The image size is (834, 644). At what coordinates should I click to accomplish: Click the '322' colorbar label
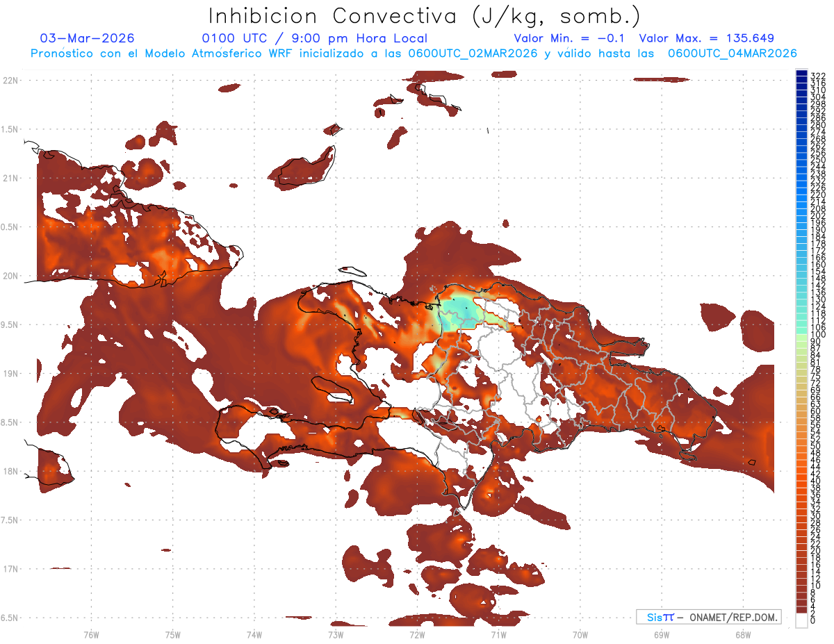tap(817, 76)
